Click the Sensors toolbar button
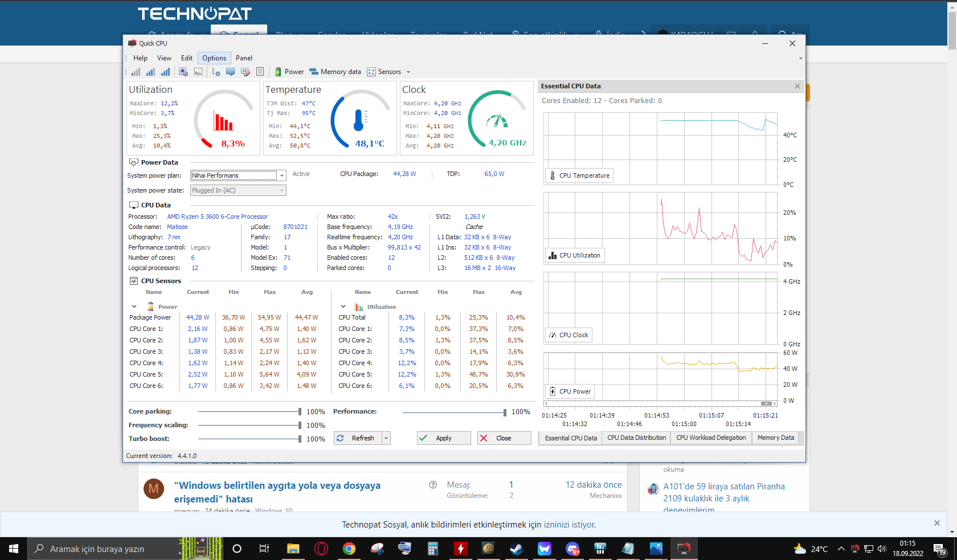This screenshot has height=560, width=957. click(x=385, y=72)
